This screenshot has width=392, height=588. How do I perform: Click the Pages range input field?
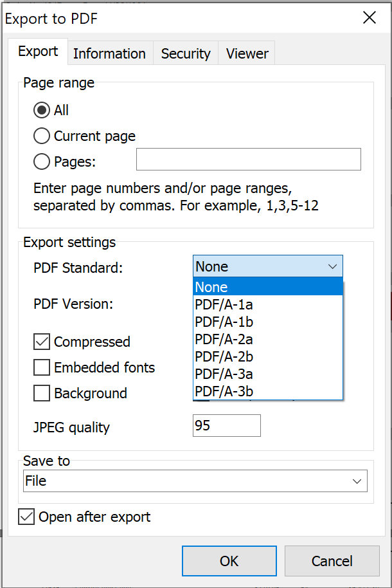click(249, 160)
